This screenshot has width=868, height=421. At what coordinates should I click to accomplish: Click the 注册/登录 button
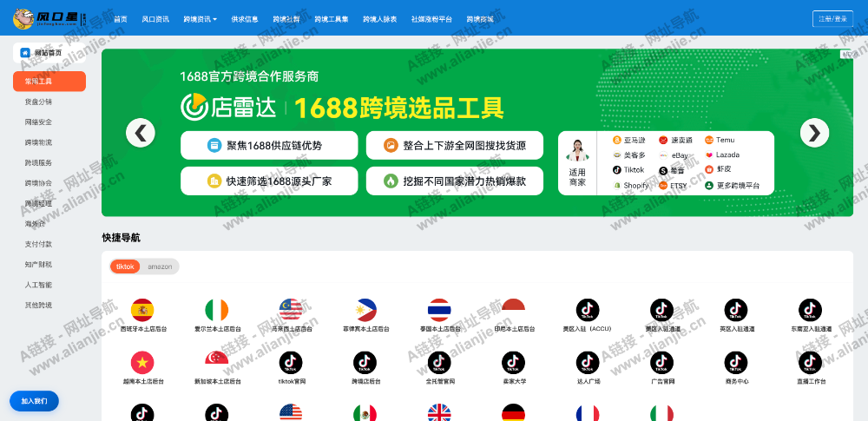pyautogui.click(x=832, y=18)
